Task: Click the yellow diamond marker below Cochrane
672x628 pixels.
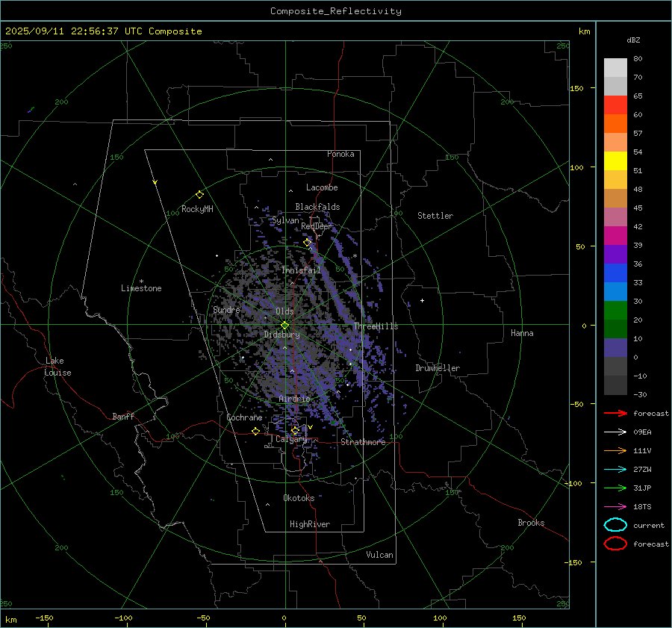Action: 256,431
